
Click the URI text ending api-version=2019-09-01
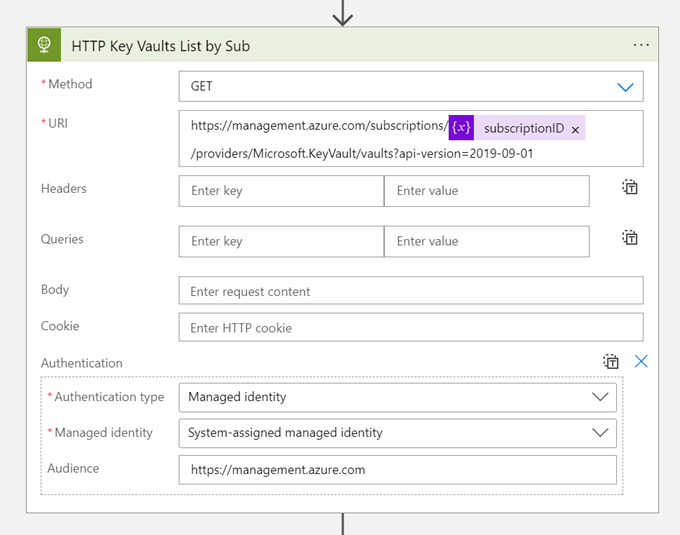362,153
